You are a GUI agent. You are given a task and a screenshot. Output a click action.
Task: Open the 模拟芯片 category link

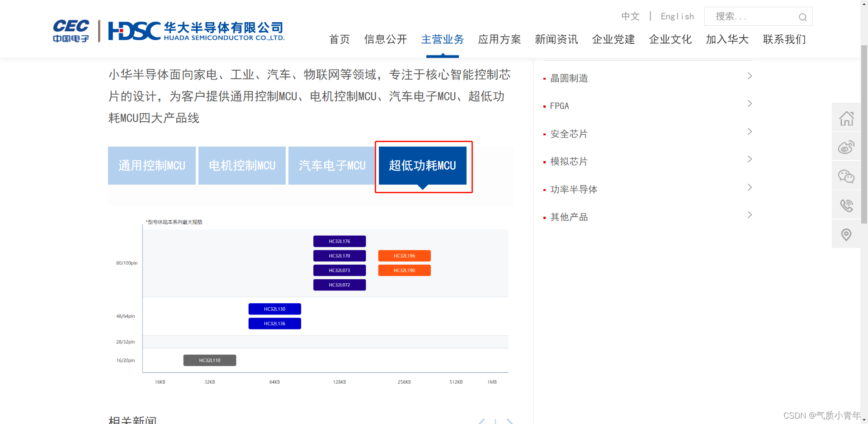pos(569,162)
